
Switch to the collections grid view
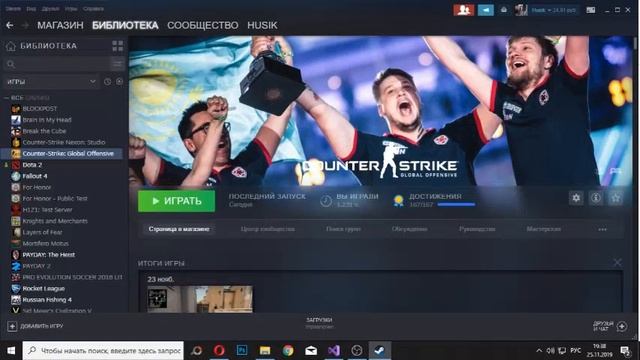point(118,46)
